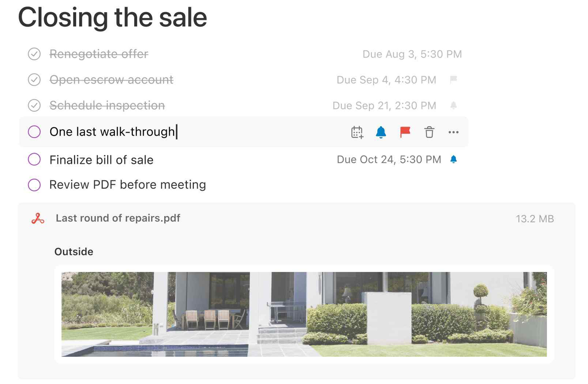
Task: Click the red flag priority icon on walk-through task
Action: (405, 132)
